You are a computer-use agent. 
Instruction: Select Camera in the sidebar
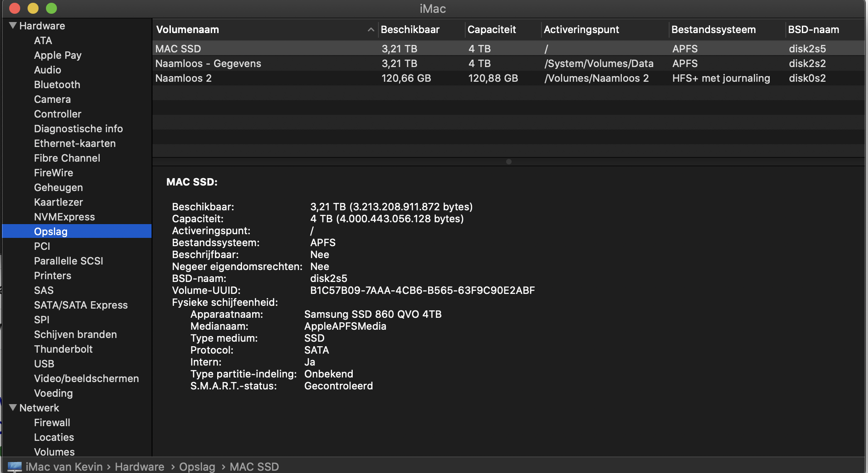pyautogui.click(x=52, y=99)
